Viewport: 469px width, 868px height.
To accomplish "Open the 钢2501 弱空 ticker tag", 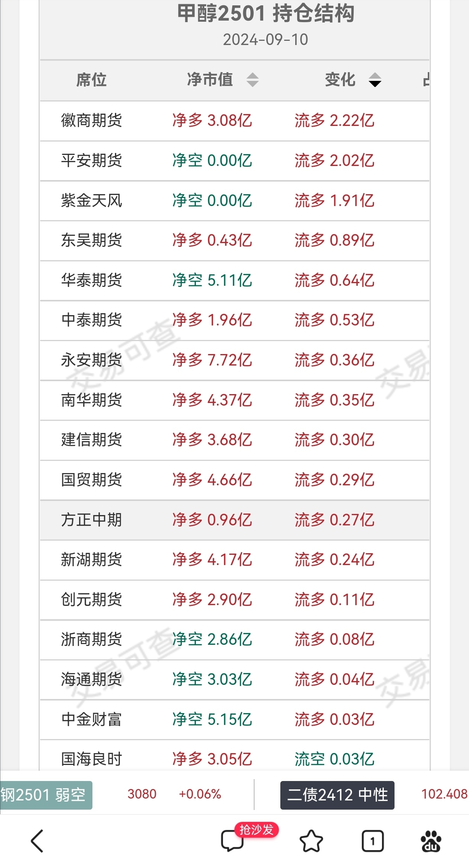I will pyautogui.click(x=45, y=795).
